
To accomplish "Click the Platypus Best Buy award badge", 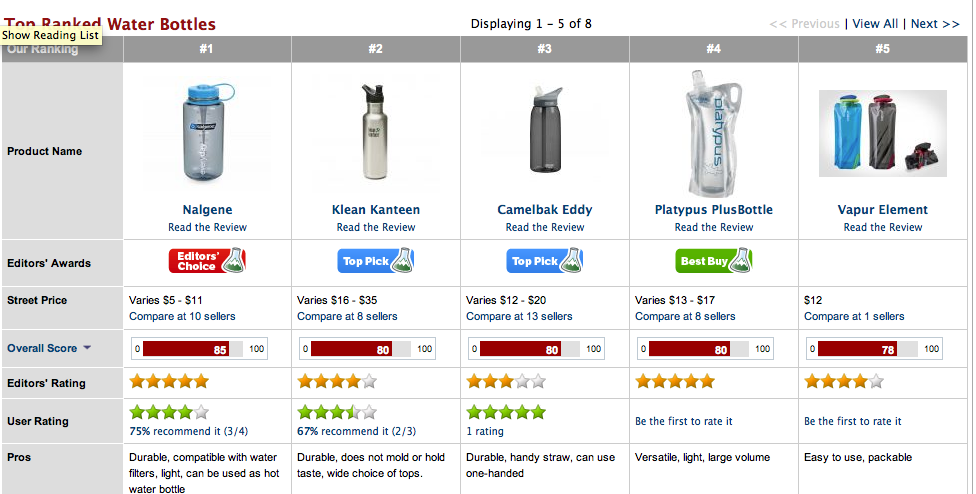I will [713, 261].
